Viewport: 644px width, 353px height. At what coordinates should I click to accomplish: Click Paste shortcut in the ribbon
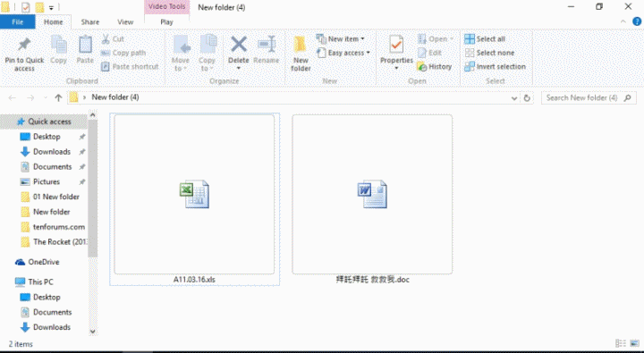coord(131,66)
